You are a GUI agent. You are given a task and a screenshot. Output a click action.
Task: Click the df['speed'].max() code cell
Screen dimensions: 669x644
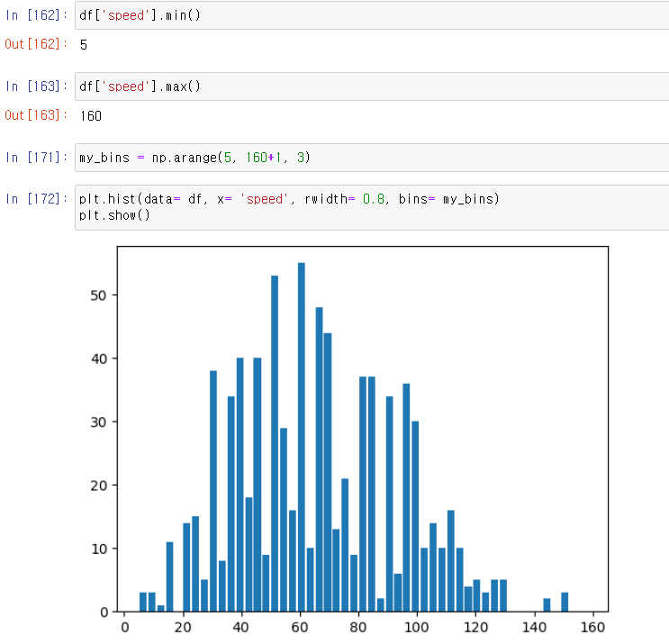point(372,86)
